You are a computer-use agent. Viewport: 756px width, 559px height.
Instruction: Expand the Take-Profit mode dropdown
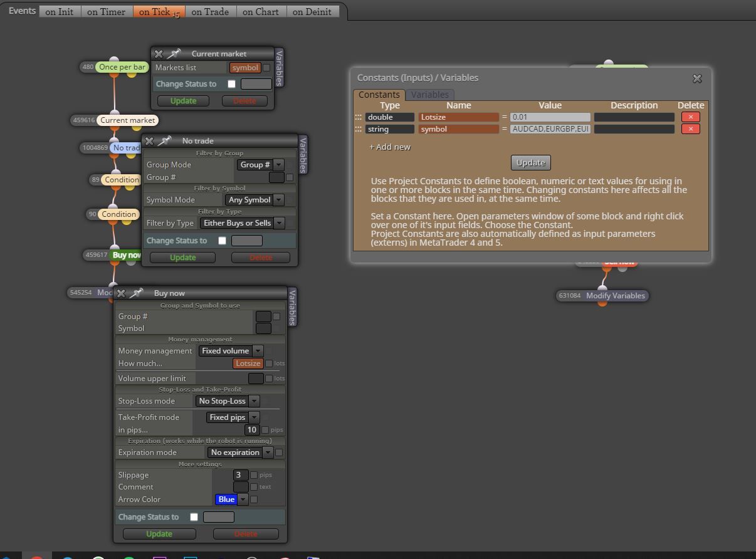[x=233, y=417]
